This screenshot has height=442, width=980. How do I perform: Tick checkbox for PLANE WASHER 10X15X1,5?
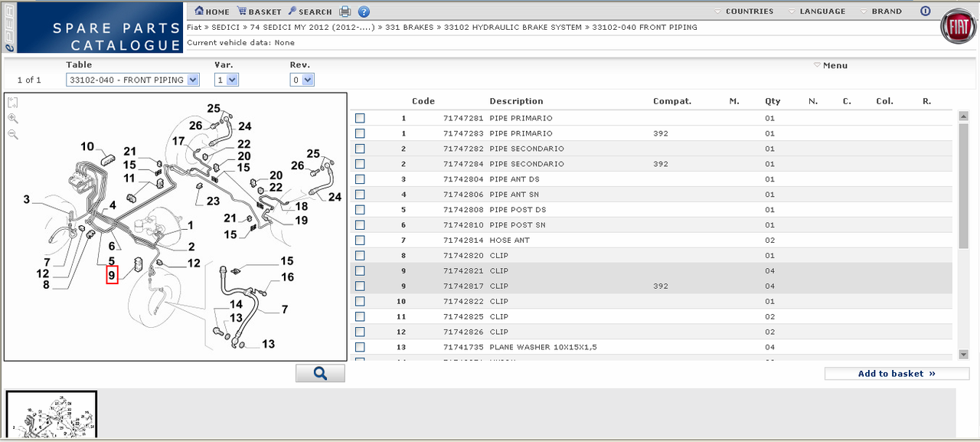click(x=360, y=347)
